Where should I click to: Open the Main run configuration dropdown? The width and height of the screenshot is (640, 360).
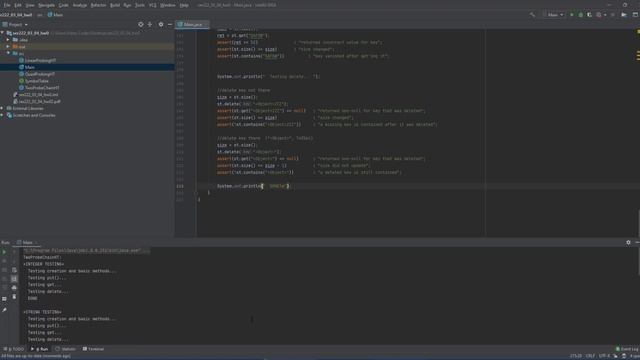[553, 15]
